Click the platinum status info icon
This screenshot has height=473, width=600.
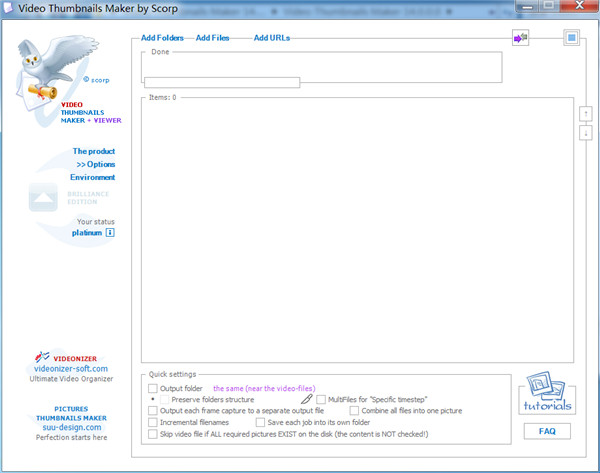click(110, 233)
